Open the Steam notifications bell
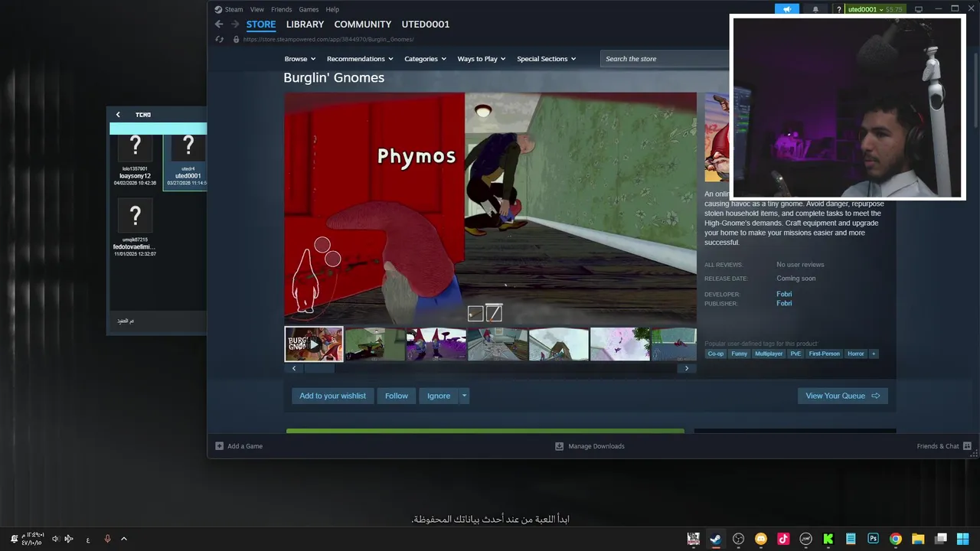The image size is (980, 551). [815, 9]
